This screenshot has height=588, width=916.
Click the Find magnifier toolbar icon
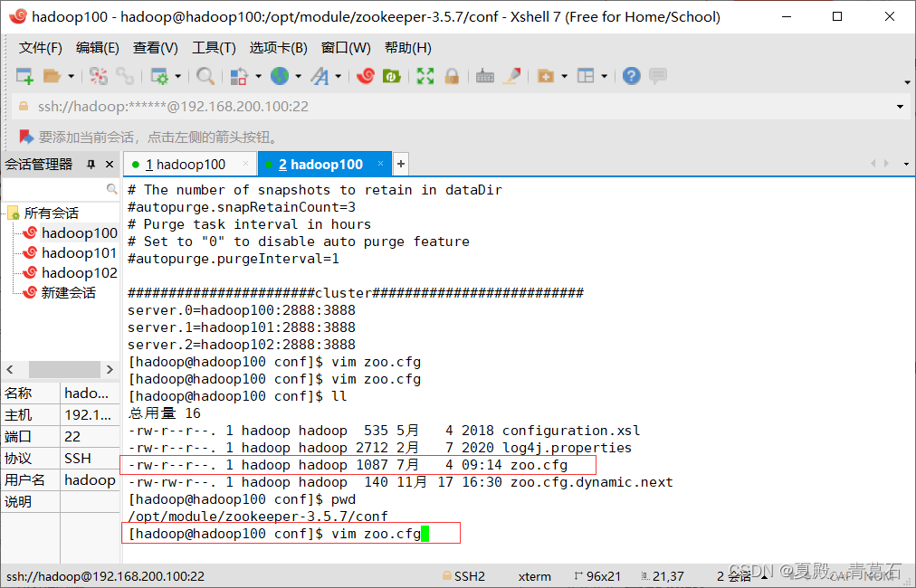click(x=205, y=76)
